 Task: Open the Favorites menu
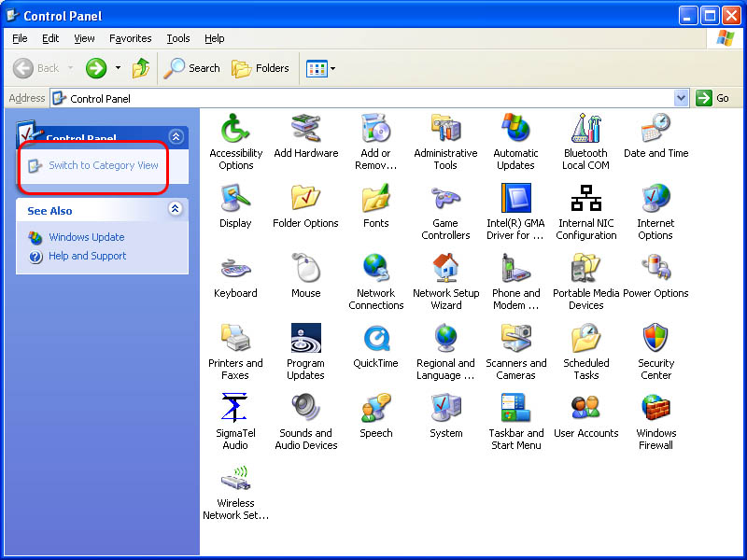coord(130,38)
